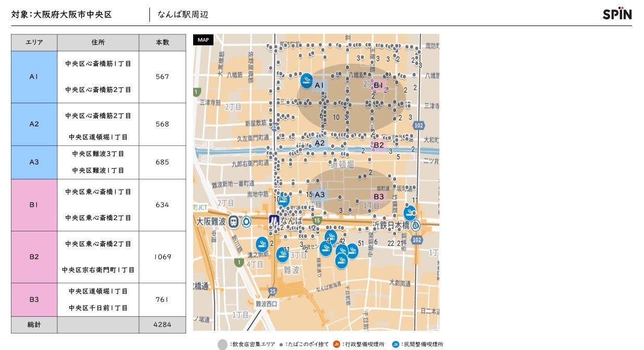Click the 新屋敷筋 street label
Screen dimensions: 644x350
click(256, 123)
